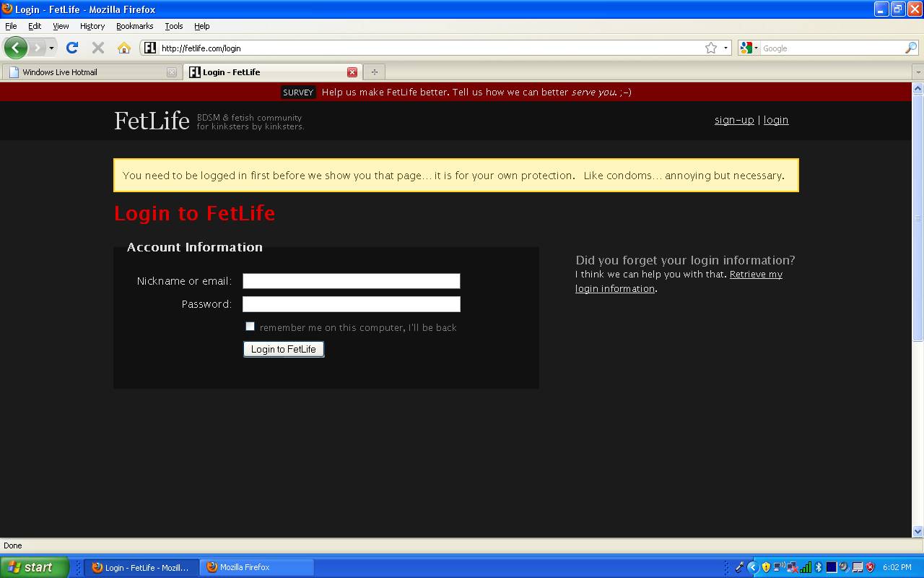Image resolution: width=924 pixels, height=578 pixels.
Task: Open the Bookmarks menu
Action: (134, 26)
